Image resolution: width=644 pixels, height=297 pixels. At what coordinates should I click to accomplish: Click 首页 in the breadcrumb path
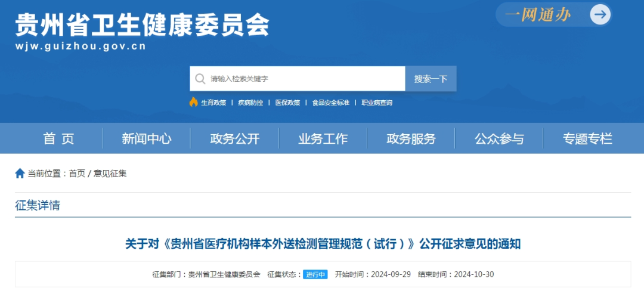coord(77,174)
